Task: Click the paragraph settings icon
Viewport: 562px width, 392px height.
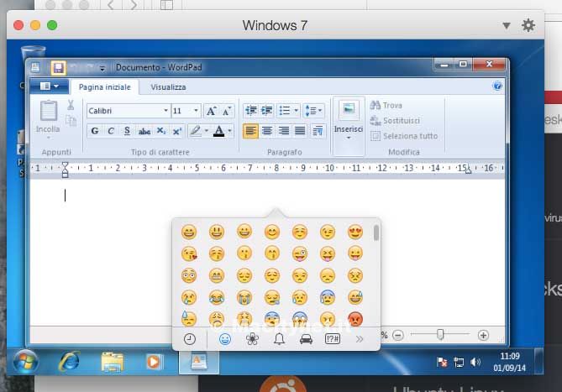Action: (x=318, y=131)
